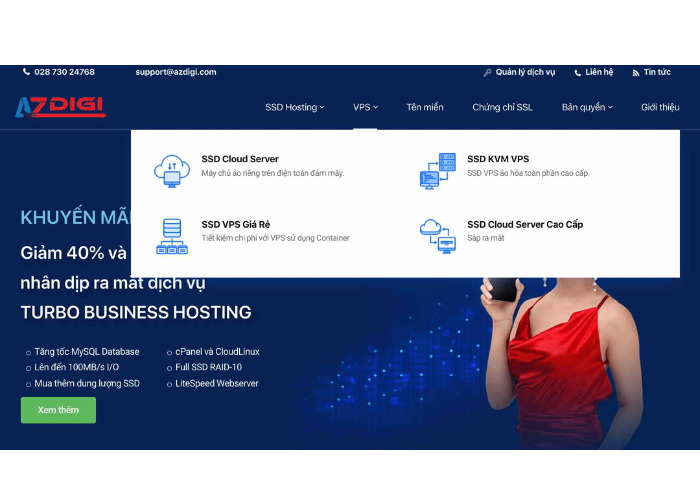Select SSD Cloud Server from VPS menu
The height and width of the screenshot is (500, 700).
[240, 159]
